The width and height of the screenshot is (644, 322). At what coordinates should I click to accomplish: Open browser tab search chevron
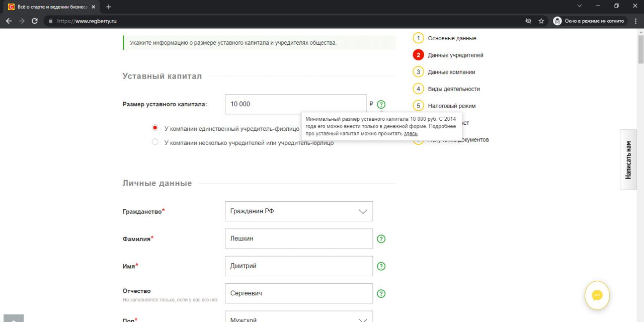coord(579,7)
